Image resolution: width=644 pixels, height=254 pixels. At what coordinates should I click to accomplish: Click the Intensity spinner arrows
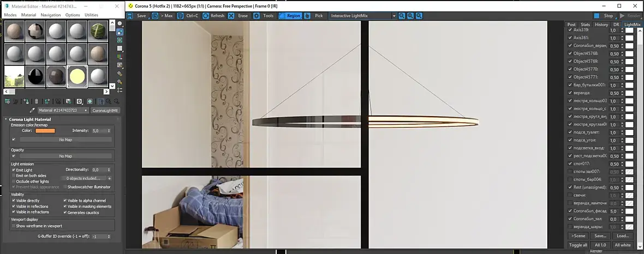tap(109, 130)
